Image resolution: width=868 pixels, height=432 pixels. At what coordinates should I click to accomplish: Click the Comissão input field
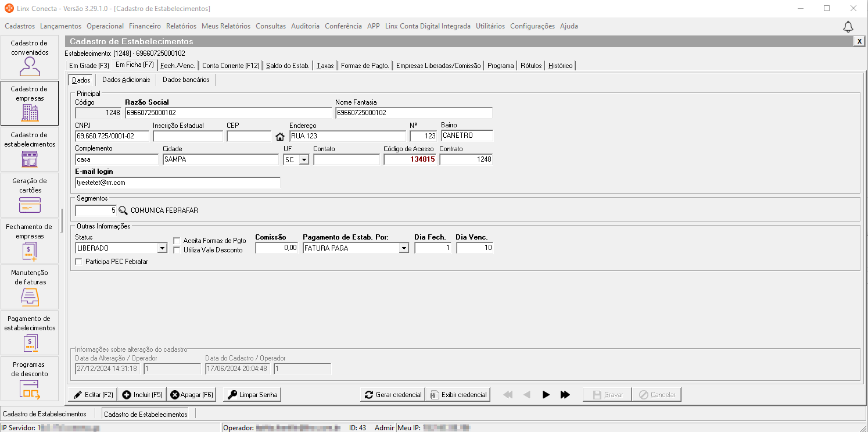(x=277, y=248)
